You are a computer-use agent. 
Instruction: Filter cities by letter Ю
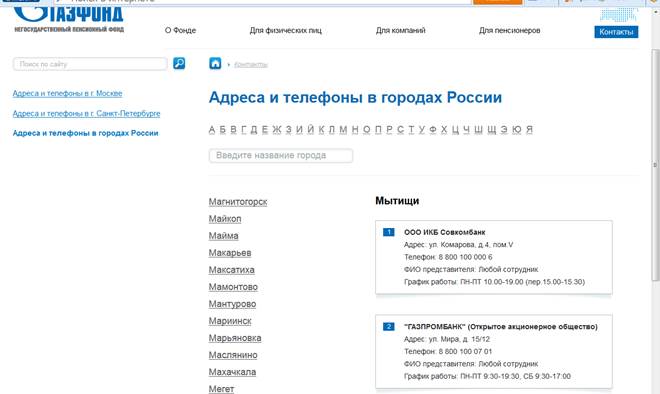click(x=517, y=130)
